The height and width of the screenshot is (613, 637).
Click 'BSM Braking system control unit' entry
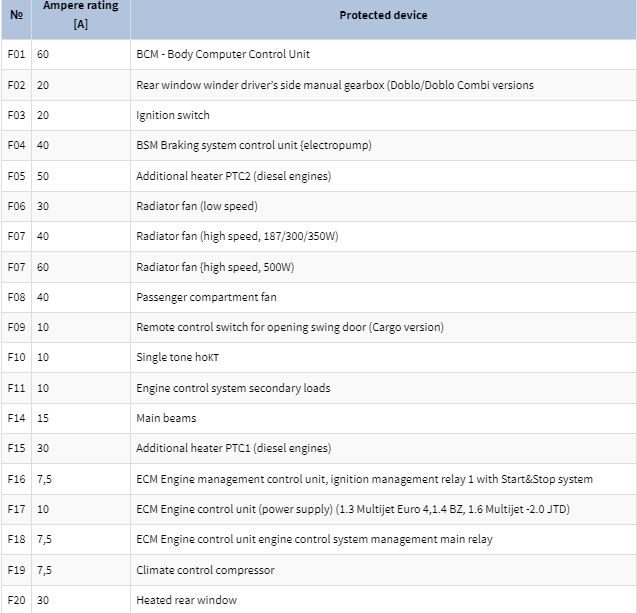pos(253,145)
